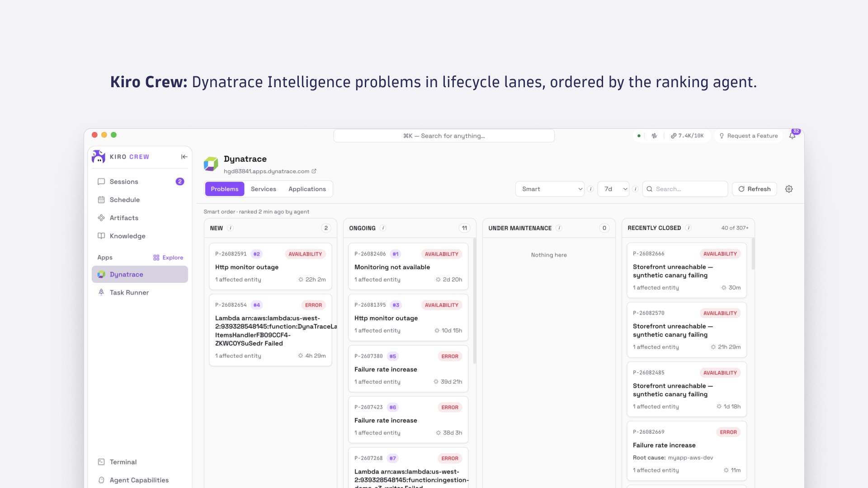Viewport: 868px width, 488px height.
Task: Click the Refresh button
Action: point(755,189)
